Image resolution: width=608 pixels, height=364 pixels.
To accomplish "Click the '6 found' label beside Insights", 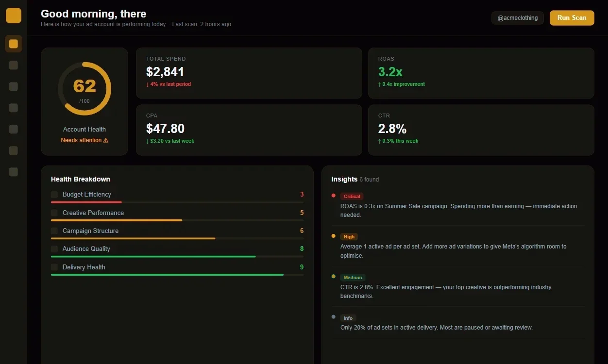I will tap(368, 179).
